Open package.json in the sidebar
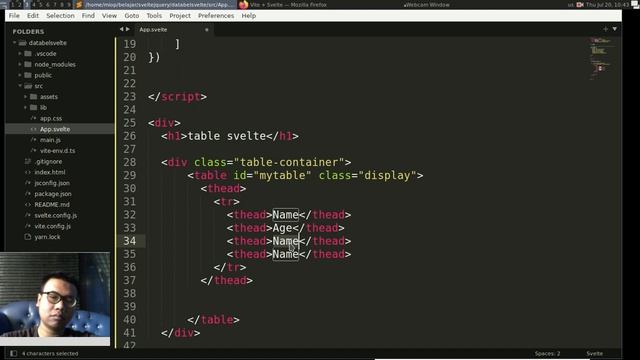Image resolution: width=640 pixels, height=360 pixels. (53, 194)
